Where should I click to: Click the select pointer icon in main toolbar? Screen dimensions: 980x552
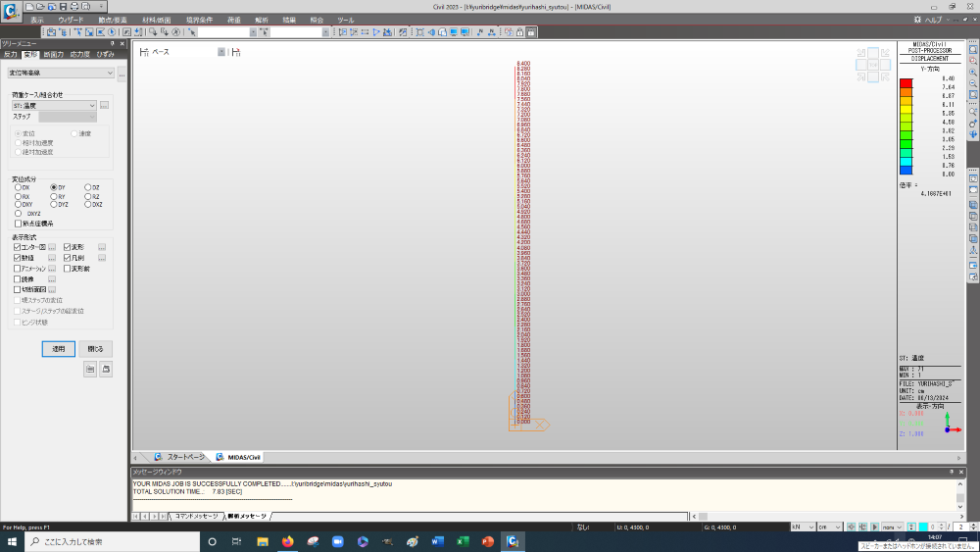(192, 32)
